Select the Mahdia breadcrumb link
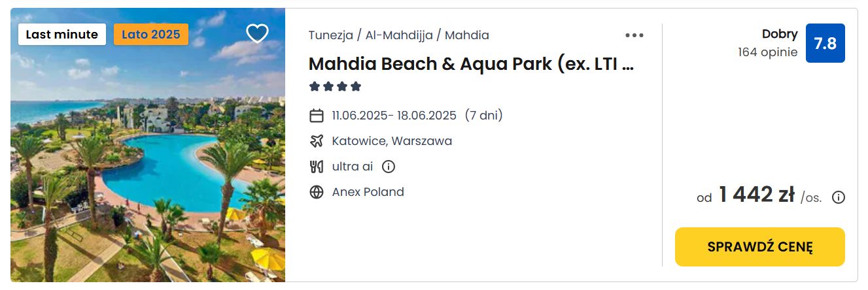 tap(467, 35)
